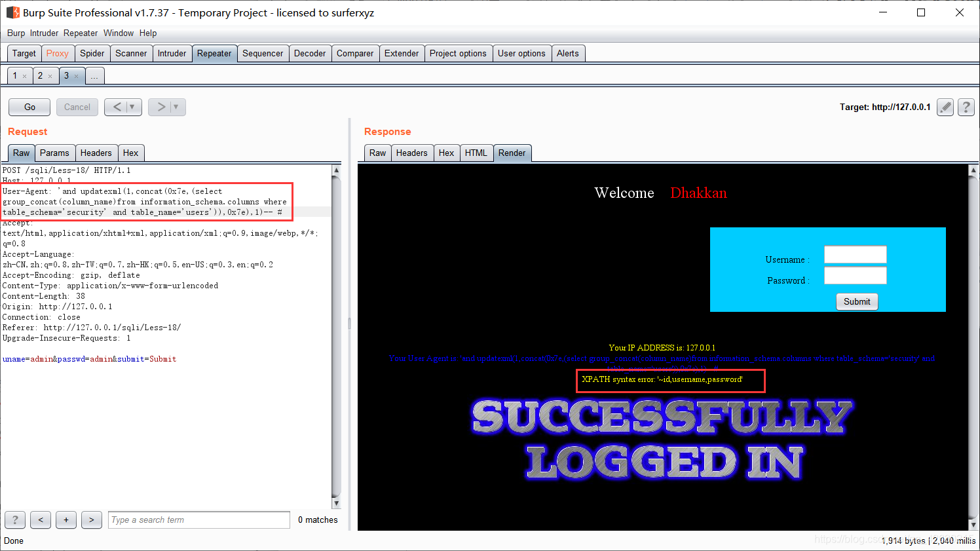The image size is (980, 551).
Task: Switch to the Extender tab
Action: click(x=402, y=53)
